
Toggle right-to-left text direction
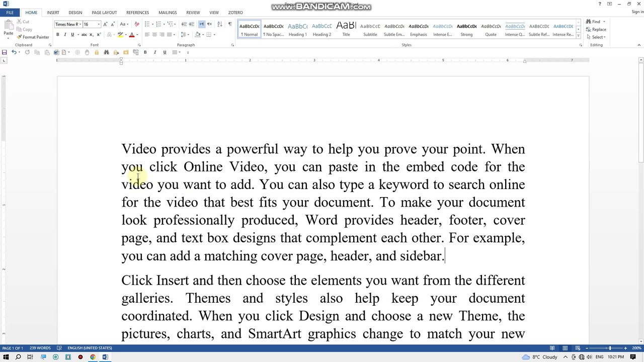click(x=209, y=24)
